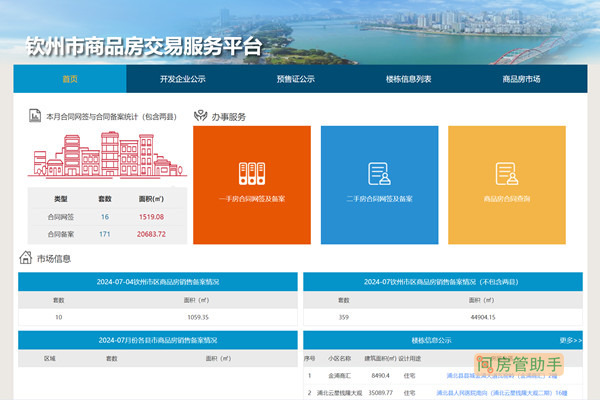This screenshot has width=600, height=400.
Task: Navigate to 商品房市场 section
Action: 521,79
